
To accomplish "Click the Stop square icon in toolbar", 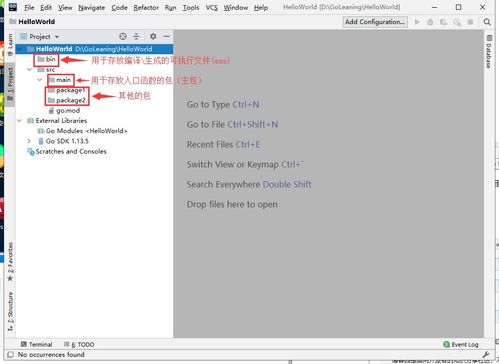I will pos(470,22).
